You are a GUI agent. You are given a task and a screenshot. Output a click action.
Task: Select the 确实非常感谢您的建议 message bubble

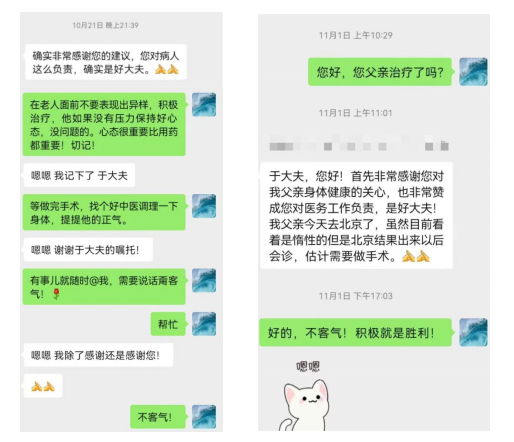(106, 62)
